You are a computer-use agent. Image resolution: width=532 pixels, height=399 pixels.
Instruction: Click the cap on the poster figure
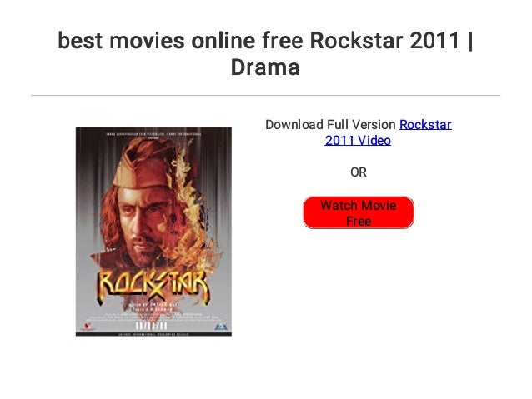pyautogui.click(x=144, y=164)
